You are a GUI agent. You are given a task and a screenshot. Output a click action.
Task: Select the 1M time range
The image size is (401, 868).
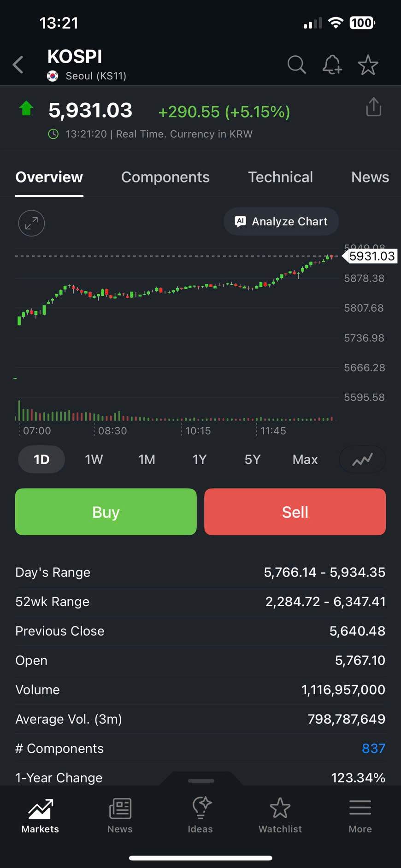tap(147, 460)
